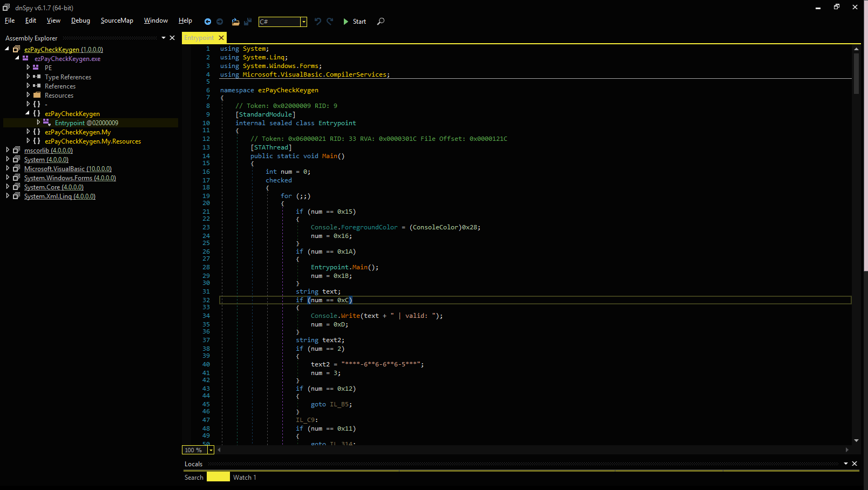Click the Navigate Forward arrow icon
The image size is (868, 490).
pos(220,22)
